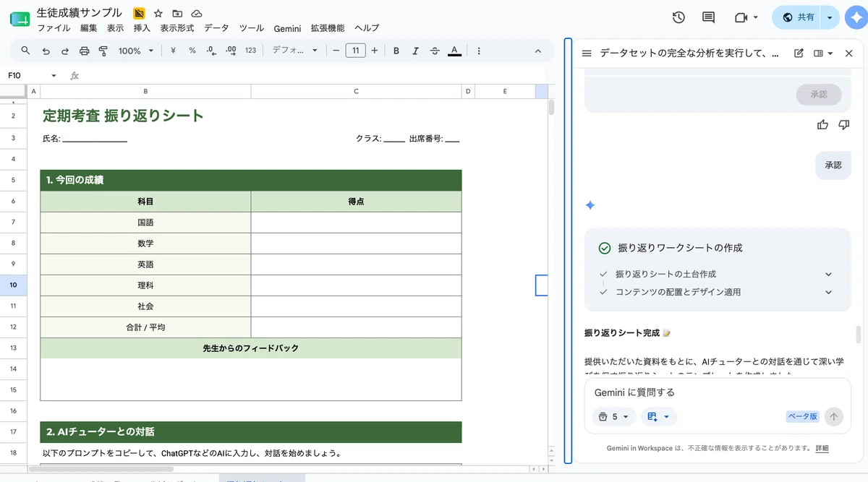The image size is (868, 482).
Task: Open the zoom 100% dropdown
Action: [x=136, y=51]
